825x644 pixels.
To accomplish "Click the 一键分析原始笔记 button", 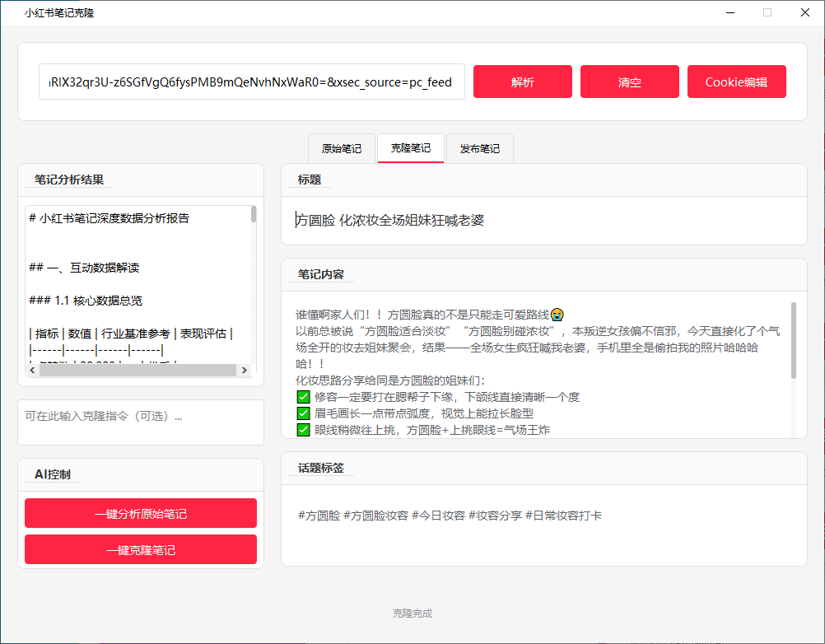I will (x=141, y=513).
